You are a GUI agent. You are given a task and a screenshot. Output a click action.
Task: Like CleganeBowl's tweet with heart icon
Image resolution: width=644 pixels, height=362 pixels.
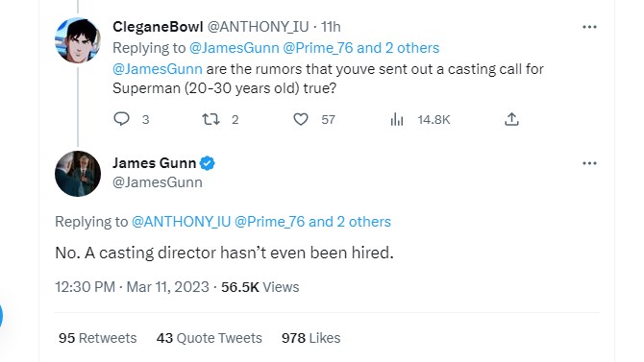301,119
